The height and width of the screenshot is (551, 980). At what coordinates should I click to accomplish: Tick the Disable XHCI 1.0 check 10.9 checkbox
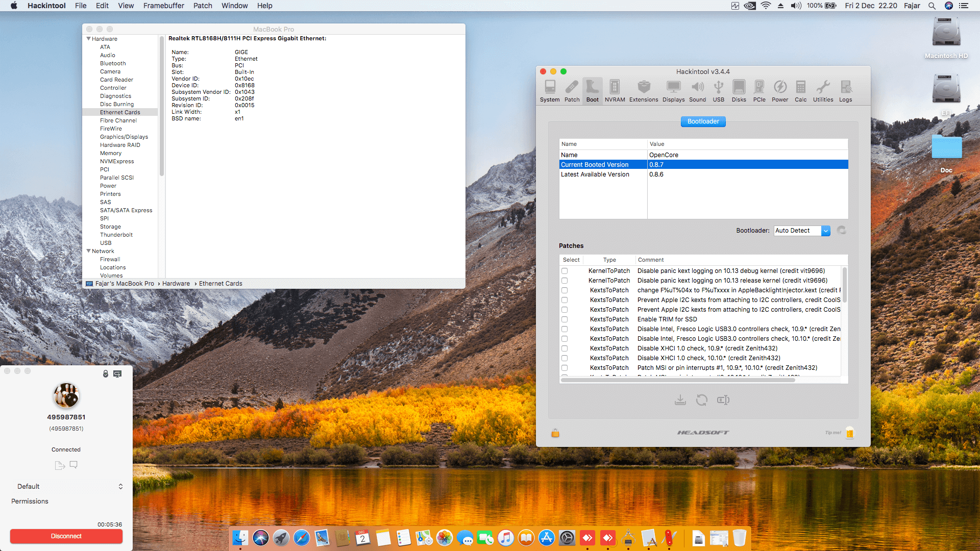coord(565,348)
